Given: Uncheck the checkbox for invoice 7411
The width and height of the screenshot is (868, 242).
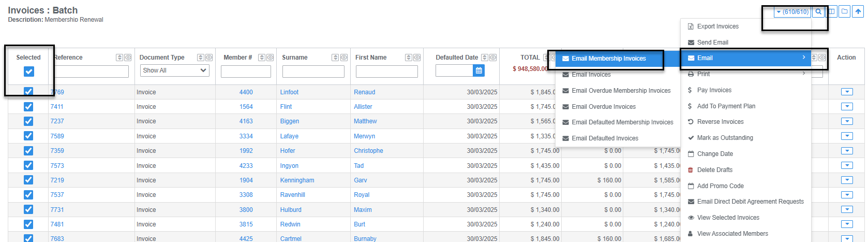Looking at the screenshot, I should (x=28, y=107).
